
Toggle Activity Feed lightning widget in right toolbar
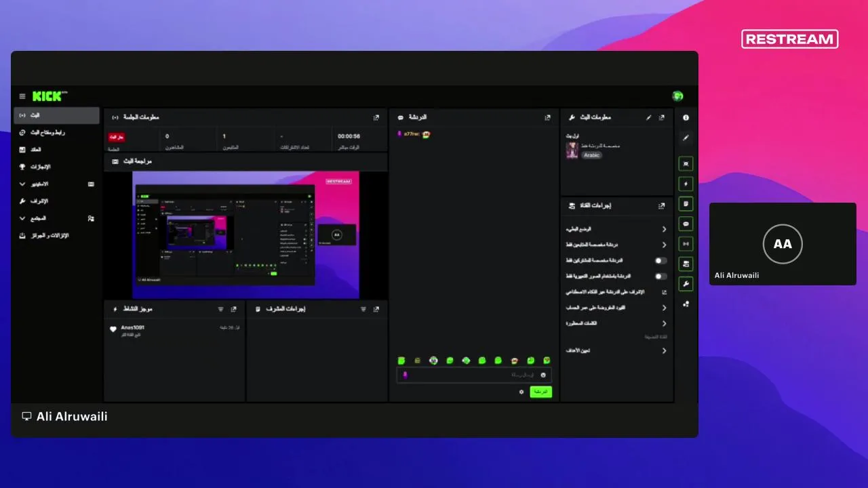[686, 184]
